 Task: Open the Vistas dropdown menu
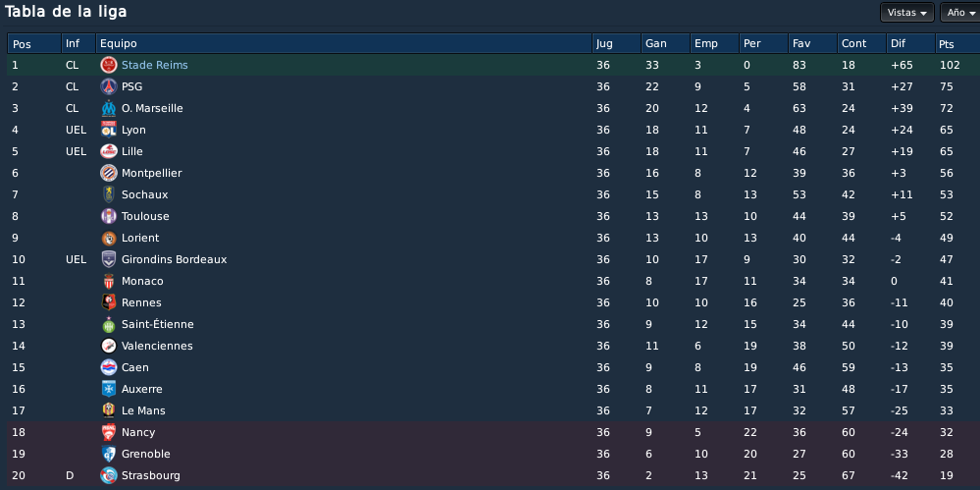[906, 13]
